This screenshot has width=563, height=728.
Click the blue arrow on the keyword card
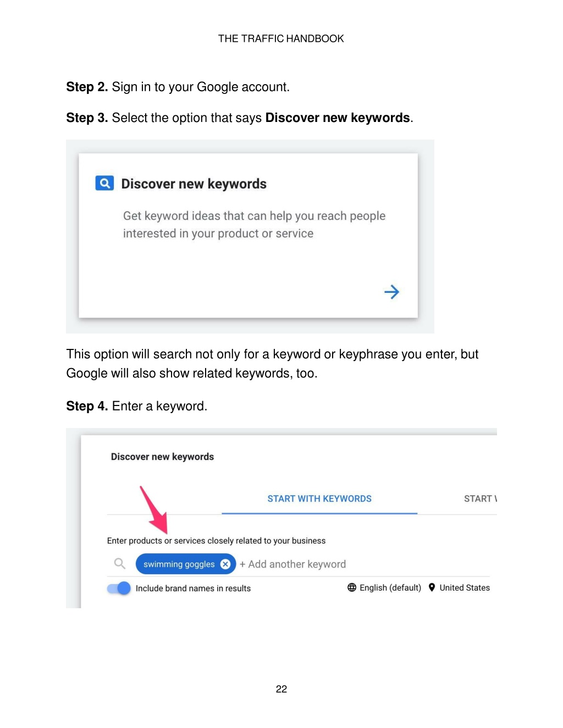click(x=391, y=292)
